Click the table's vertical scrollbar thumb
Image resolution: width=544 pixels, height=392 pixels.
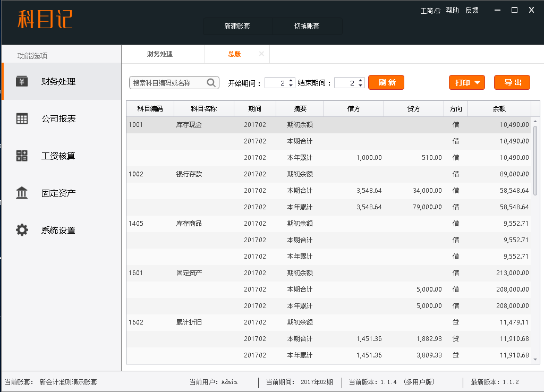click(535, 159)
